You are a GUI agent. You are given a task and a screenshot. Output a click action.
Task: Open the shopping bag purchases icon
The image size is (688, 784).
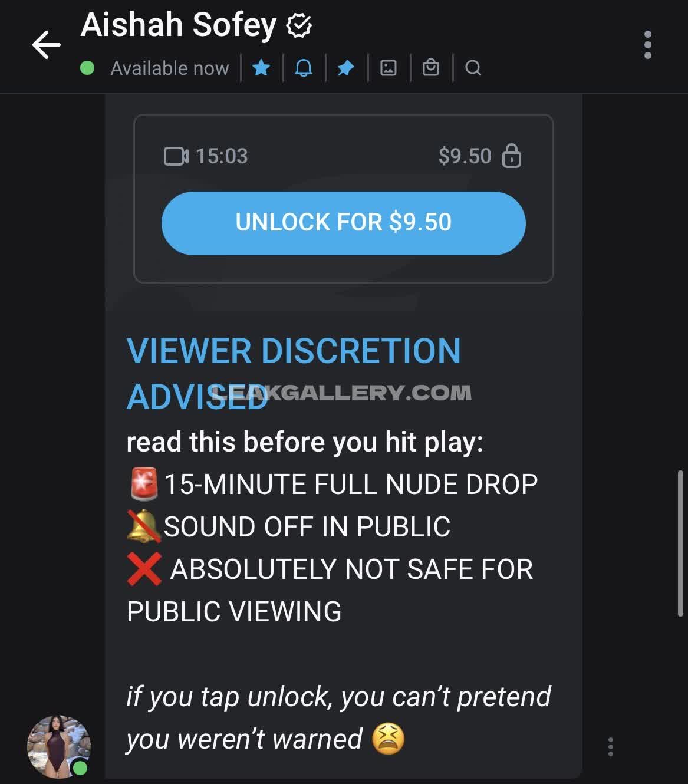431,67
